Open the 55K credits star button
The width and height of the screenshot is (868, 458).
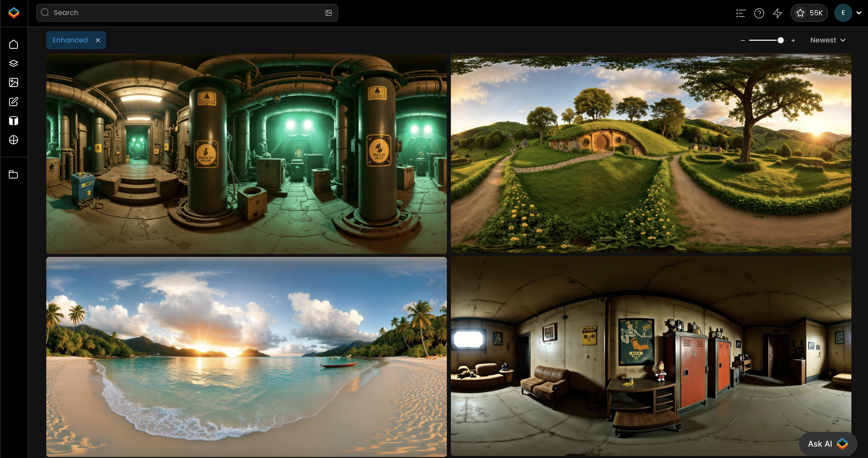point(809,13)
